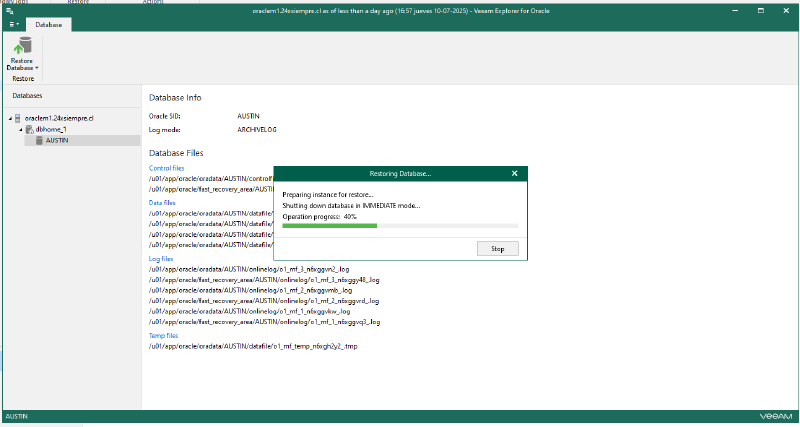Click the Veeam logo in status bar
The height and width of the screenshot is (427, 800).
(x=774, y=416)
